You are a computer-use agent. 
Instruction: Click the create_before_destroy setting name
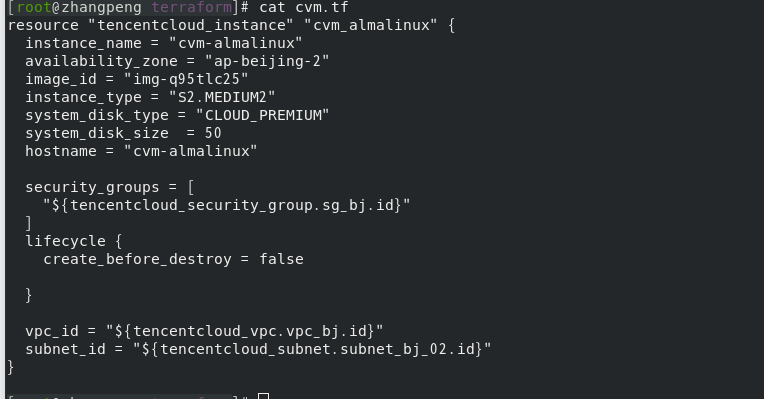[x=137, y=259]
